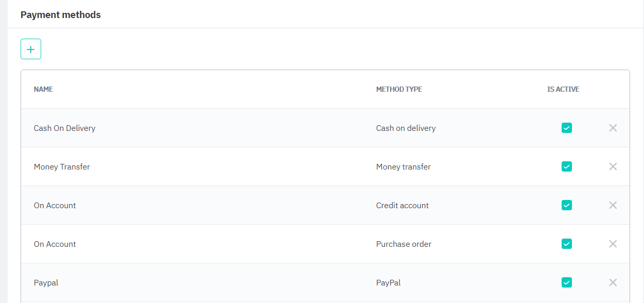Screen dimensions: 644x303
Task: Delete the On Account credit account row
Action: (613, 205)
